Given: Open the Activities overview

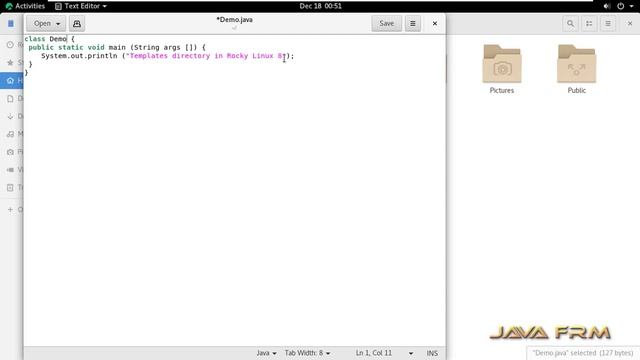Looking at the screenshot, I should 25,6.
